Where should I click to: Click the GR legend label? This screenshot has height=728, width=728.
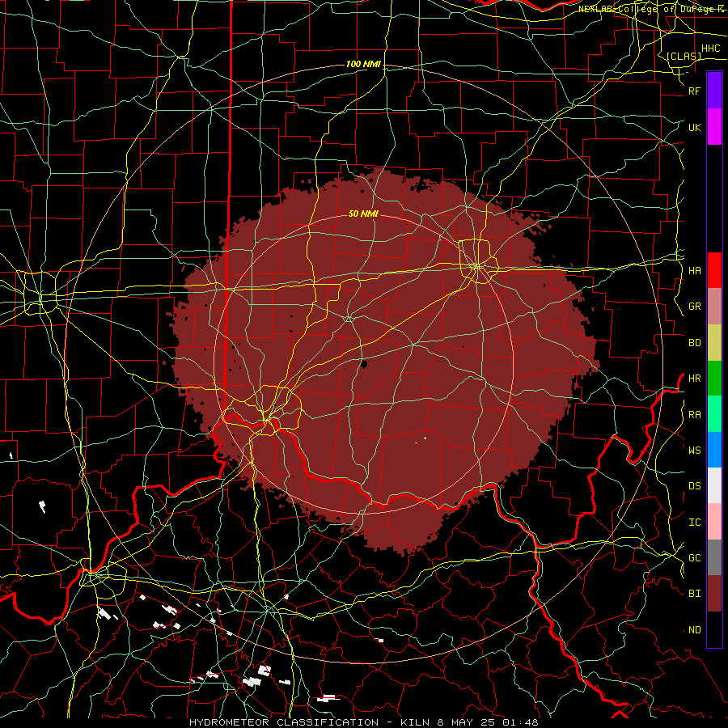(x=694, y=307)
